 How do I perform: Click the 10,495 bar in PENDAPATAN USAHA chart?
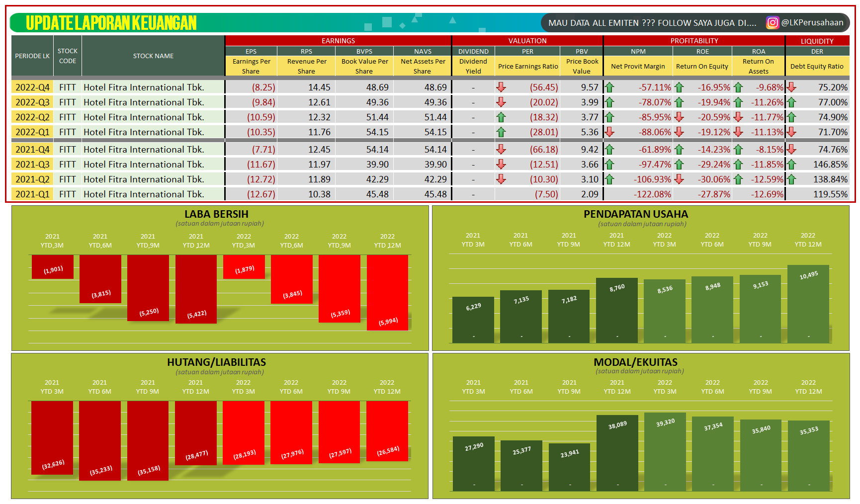808,303
